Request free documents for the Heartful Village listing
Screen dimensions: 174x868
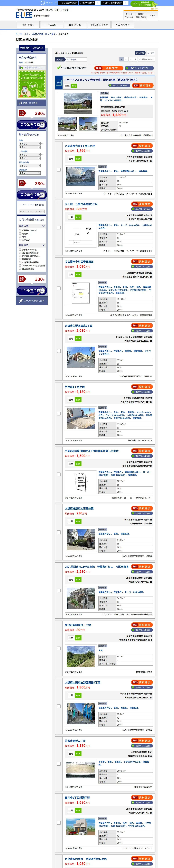point(143,86)
